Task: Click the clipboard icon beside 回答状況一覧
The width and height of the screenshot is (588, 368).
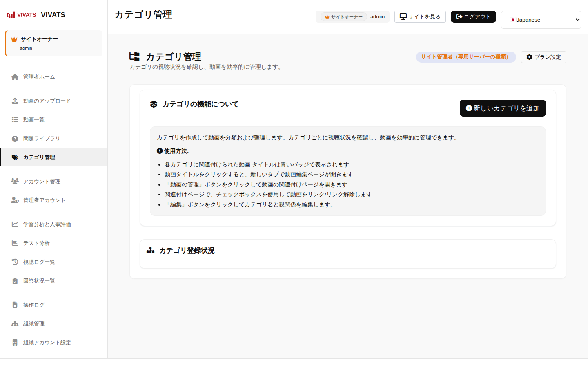Action: (x=15, y=281)
